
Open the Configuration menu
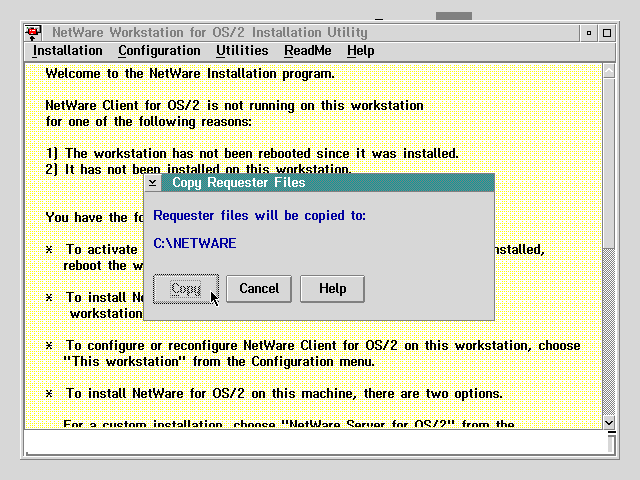(159, 51)
